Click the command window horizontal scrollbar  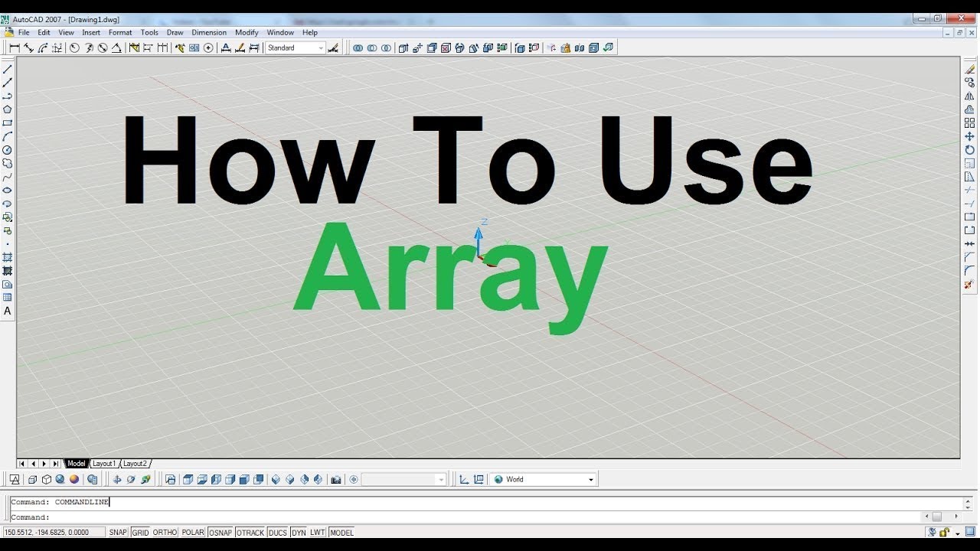942,517
